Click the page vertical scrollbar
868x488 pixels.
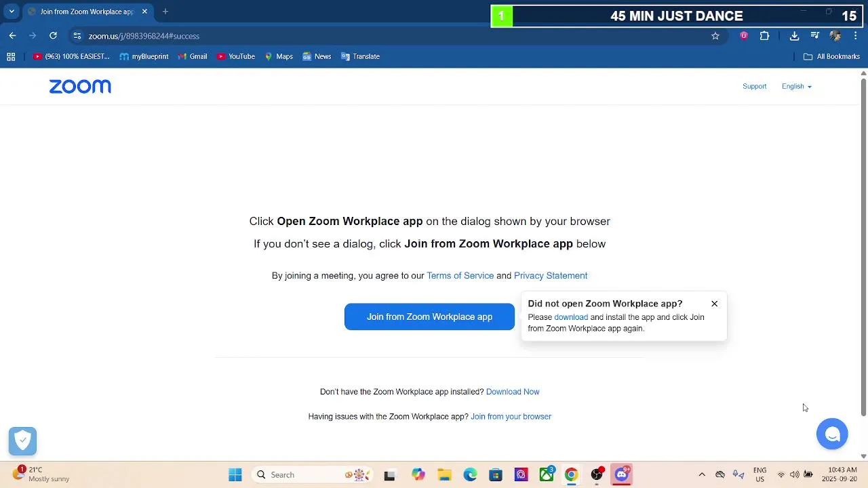coord(863,247)
